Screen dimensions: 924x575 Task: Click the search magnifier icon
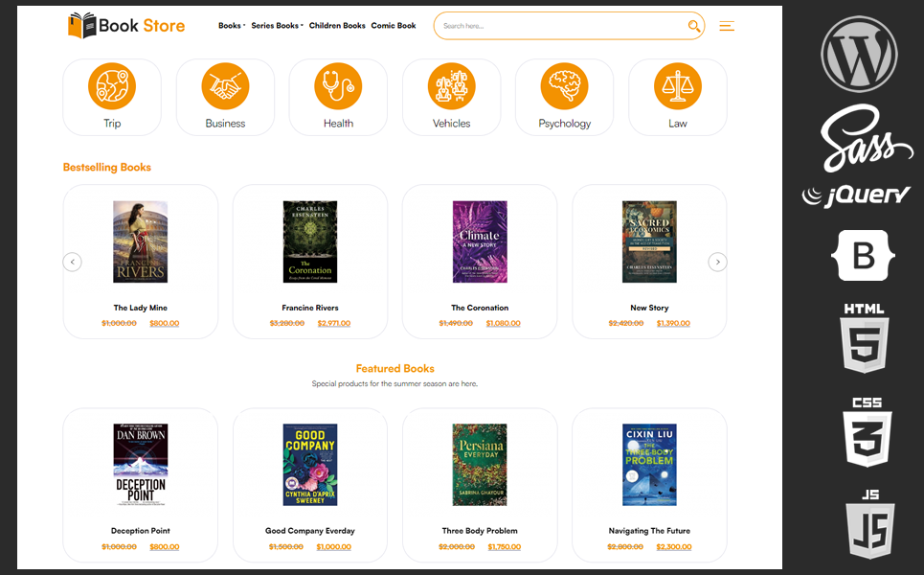click(694, 26)
